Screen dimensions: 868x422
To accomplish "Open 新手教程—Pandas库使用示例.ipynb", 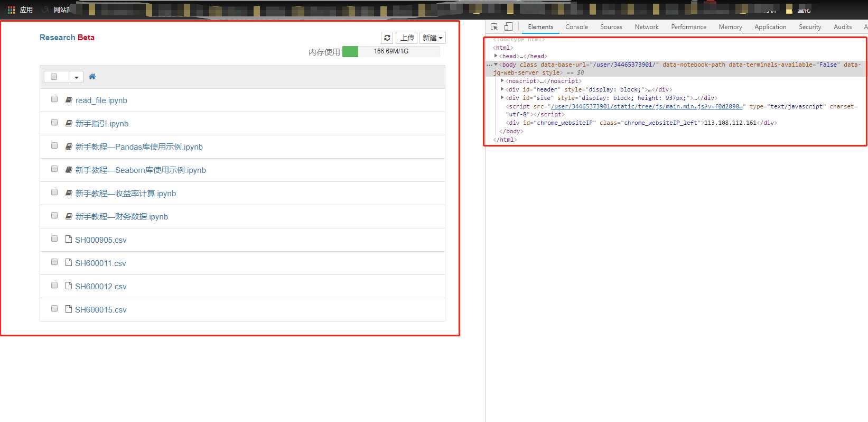I will 139,147.
